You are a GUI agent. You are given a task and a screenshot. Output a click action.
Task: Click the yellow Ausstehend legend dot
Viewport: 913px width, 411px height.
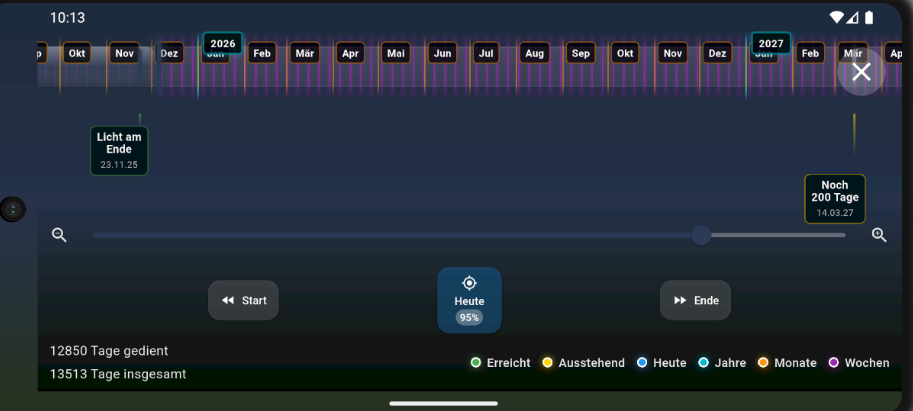pos(548,363)
